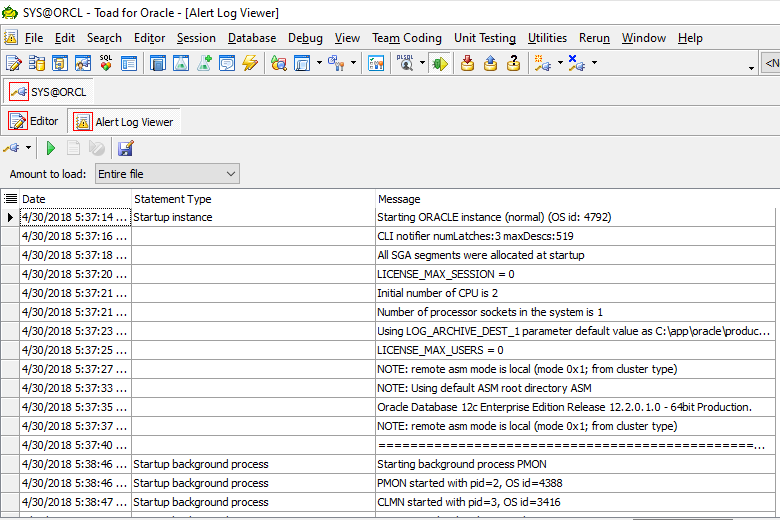Open the Unit Testing menu
Screen dimensions: 780x520
[485, 38]
